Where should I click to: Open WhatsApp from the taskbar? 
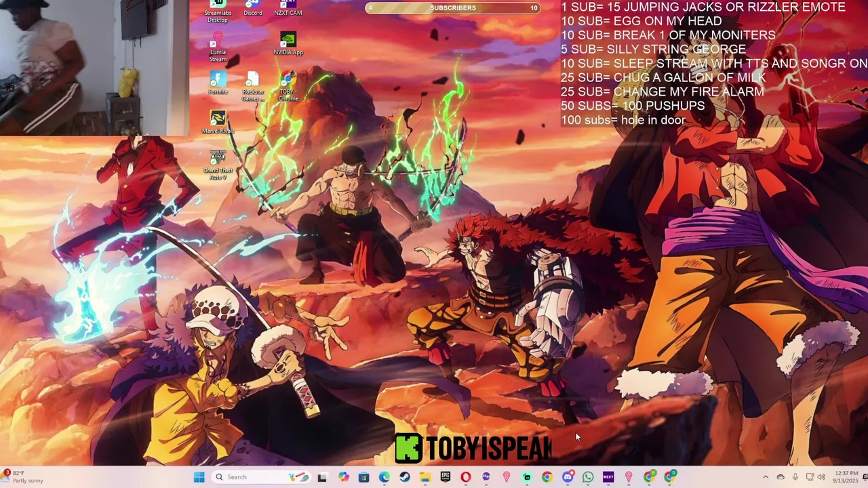588,477
